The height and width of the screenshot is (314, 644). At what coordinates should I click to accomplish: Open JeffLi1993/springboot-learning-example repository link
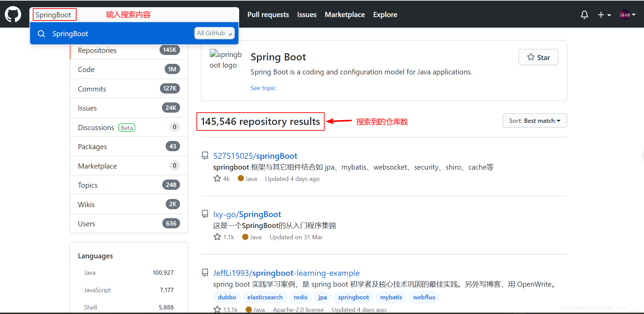pyautogui.click(x=286, y=273)
